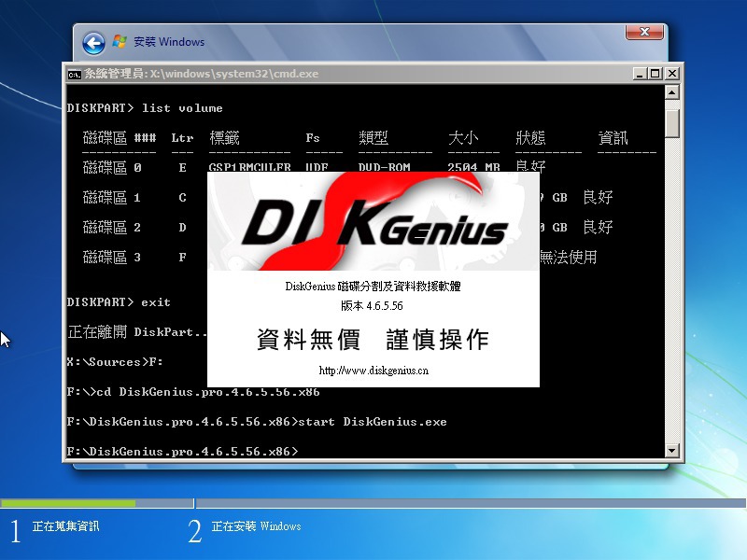
Task: Click the '狀態' column header
Action: tap(530, 138)
